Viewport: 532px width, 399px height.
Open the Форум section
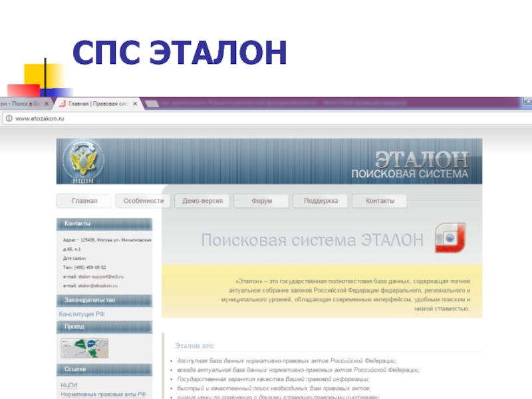tap(261, 201)
